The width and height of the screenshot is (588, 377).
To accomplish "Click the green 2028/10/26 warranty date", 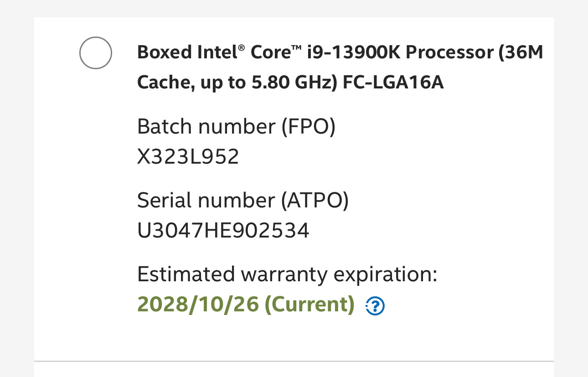I will click(198, 305).
